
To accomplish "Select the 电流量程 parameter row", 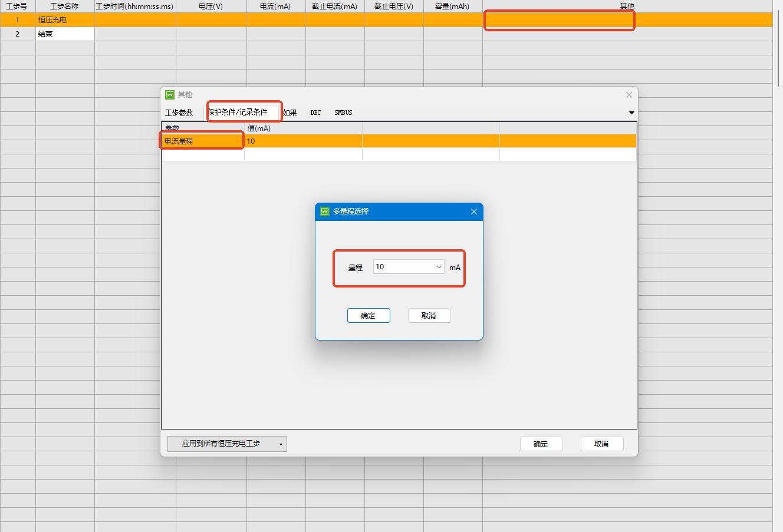I will (x=202, y=141).
